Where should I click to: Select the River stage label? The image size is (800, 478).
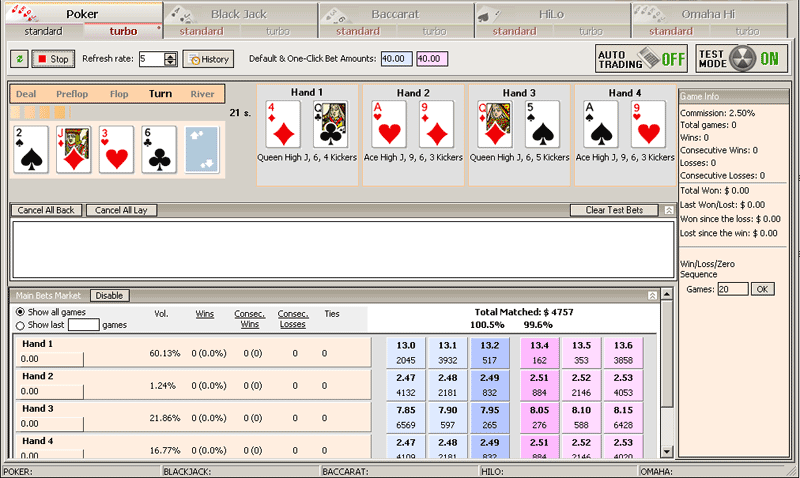[x=202, y=94]
